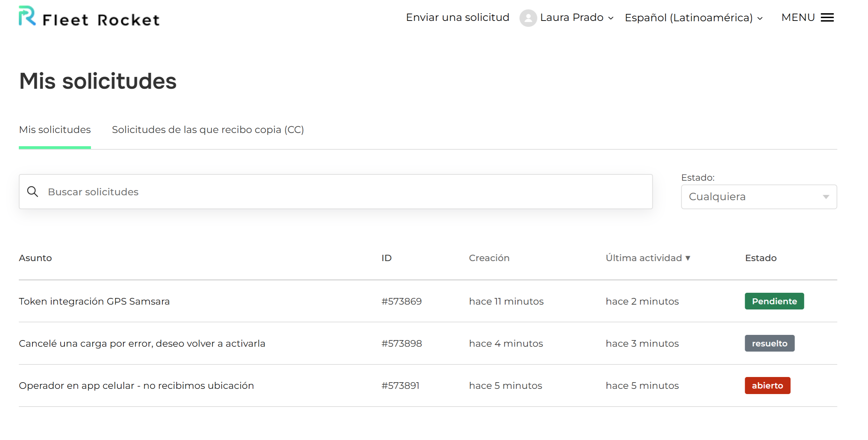Click the abierto status badge
The image size is (868, 440).
click(x=767, y=385)
